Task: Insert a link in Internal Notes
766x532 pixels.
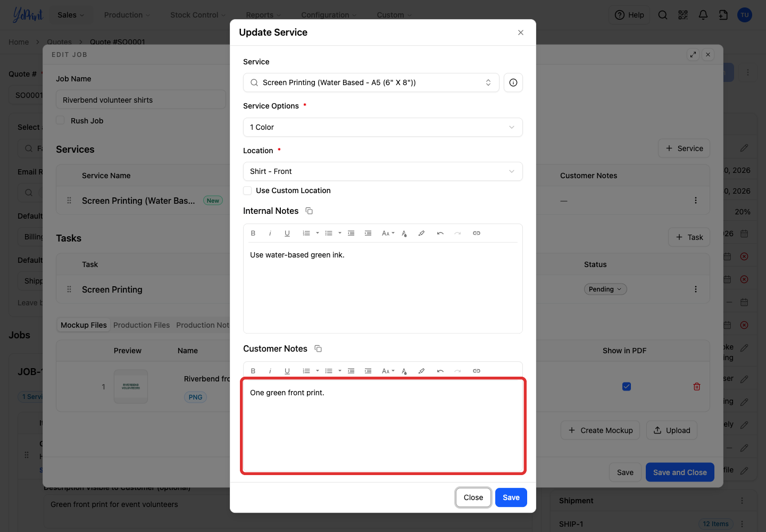Action: (477, 233)
